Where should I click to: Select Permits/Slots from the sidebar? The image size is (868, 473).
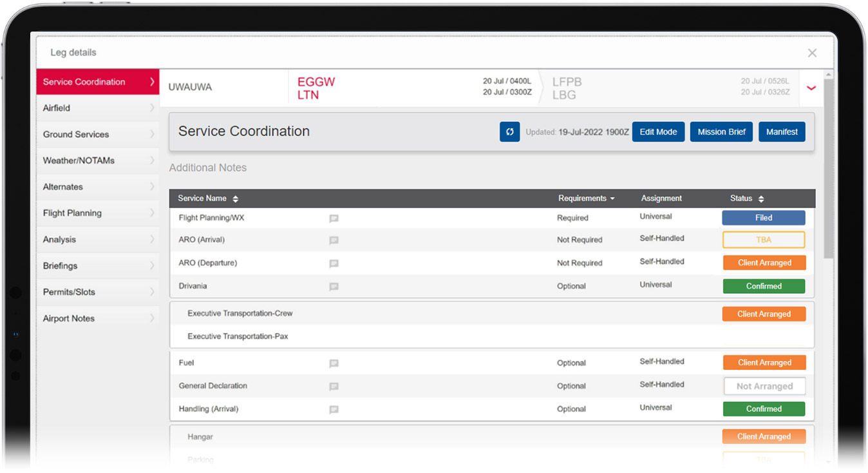(x=98, y=292)
